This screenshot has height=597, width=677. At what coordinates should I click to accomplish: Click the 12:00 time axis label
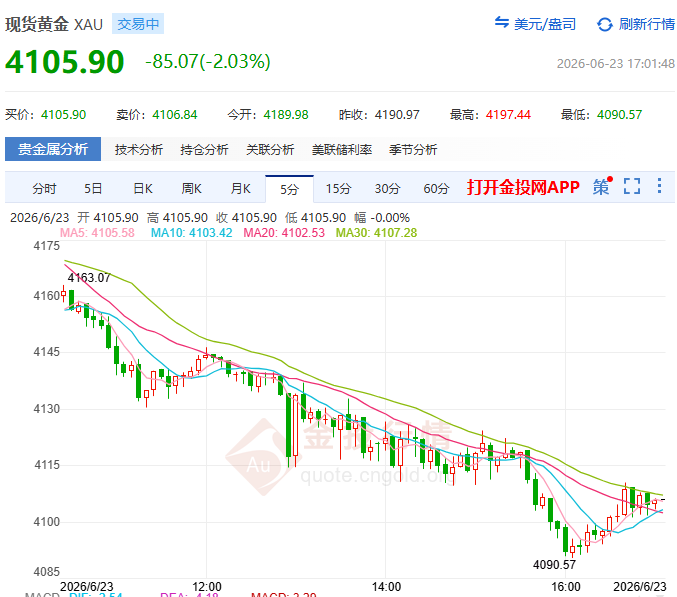click(x=207, y=587)
